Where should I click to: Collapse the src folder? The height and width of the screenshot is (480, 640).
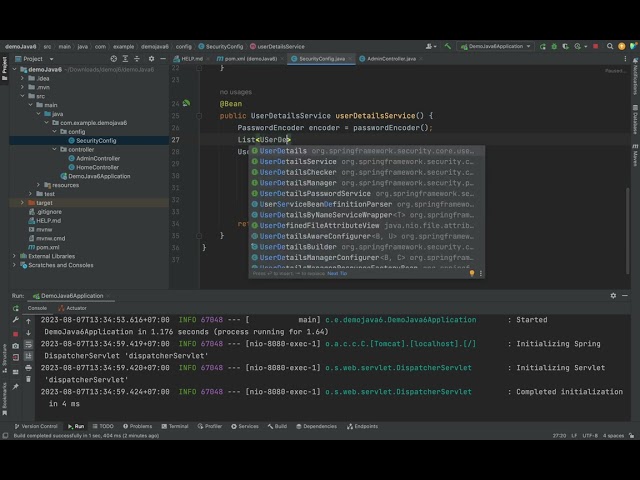click(22, 96)
